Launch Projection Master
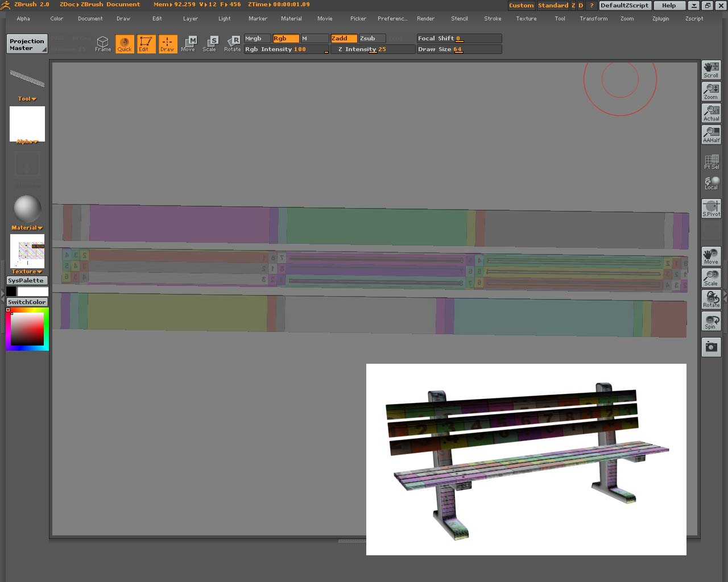The height and width of the screenshot is (582, 728). (x=27, y=43)
